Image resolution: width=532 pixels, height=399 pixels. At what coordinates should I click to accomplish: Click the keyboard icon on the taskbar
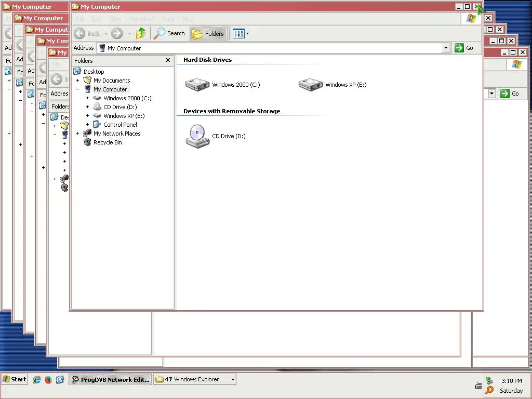coord(478,386)
